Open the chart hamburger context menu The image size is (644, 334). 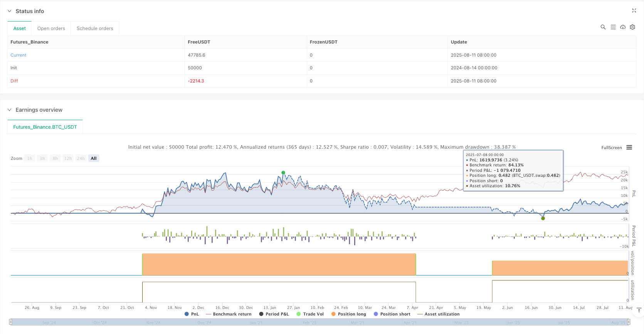[629, 148]
